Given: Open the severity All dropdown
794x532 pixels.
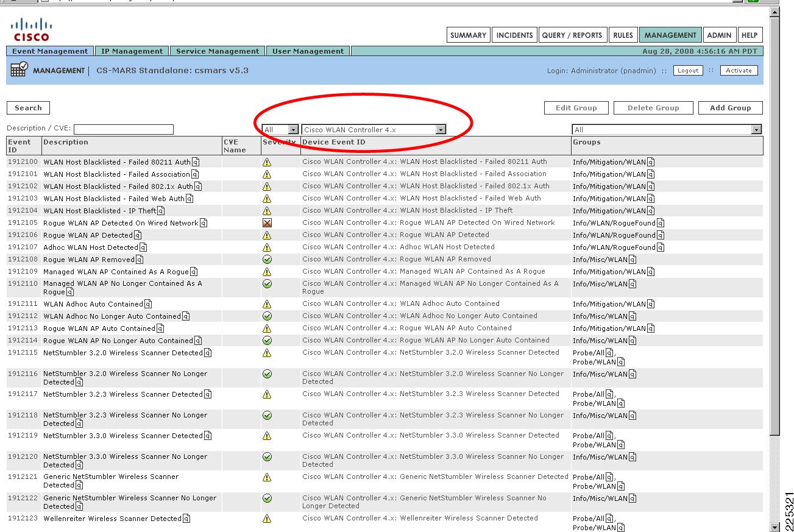Looking at the screenshot, I should click(280, 130).
